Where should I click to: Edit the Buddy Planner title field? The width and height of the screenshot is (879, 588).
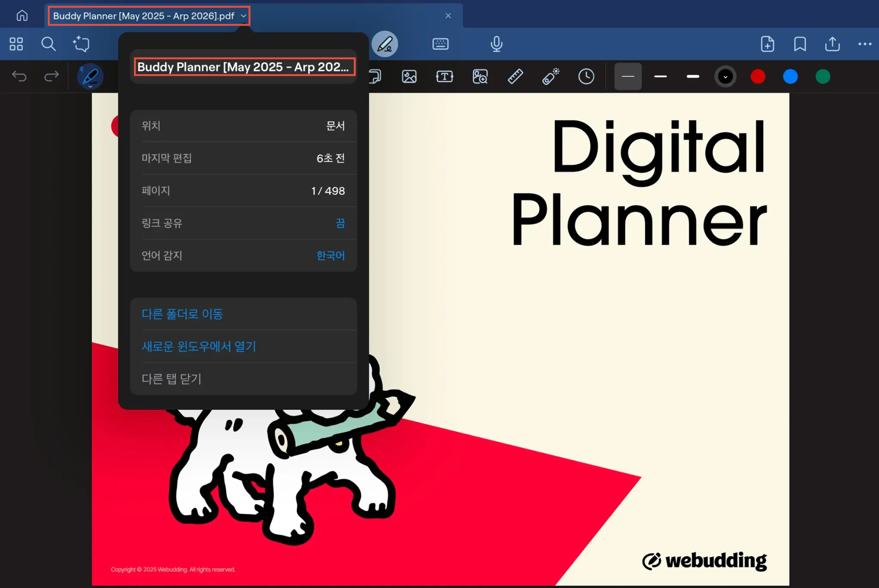pyautogui.click(x=243, y=67)
